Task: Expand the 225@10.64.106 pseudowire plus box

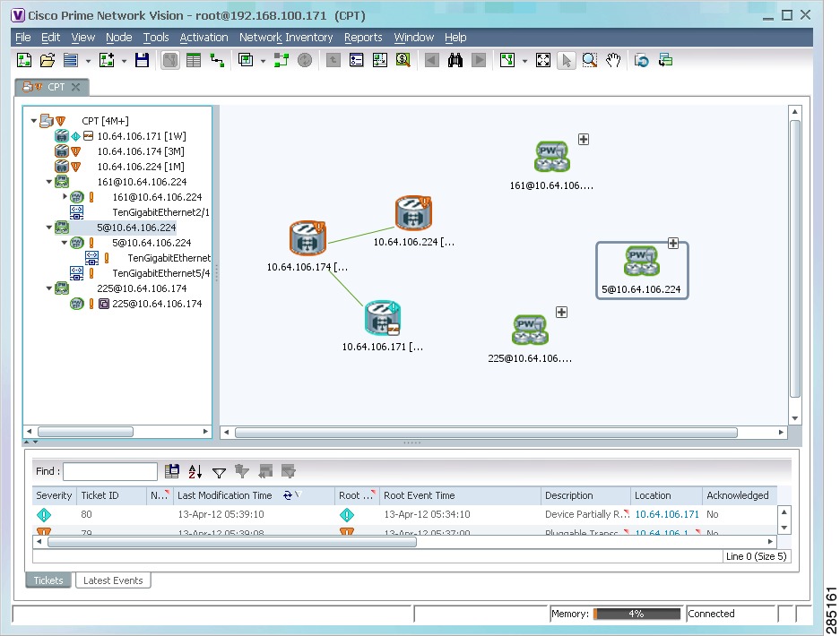Action: 561,312
